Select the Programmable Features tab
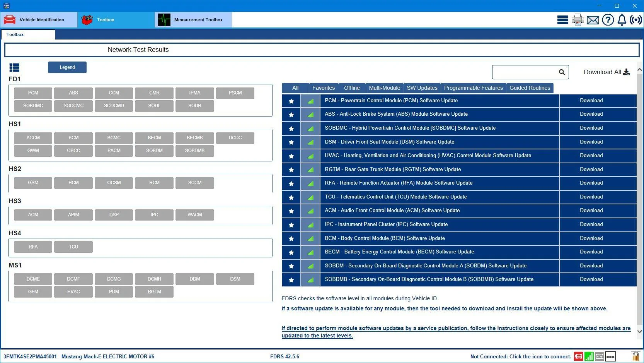This screenshot has height=363, width=644. tap(473, 88)
